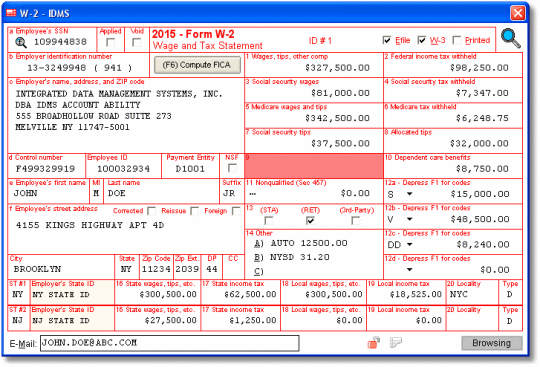Screen dimensions: 540x367
Task: Click the empty box 14 line C)
Action: coord(259,272)
